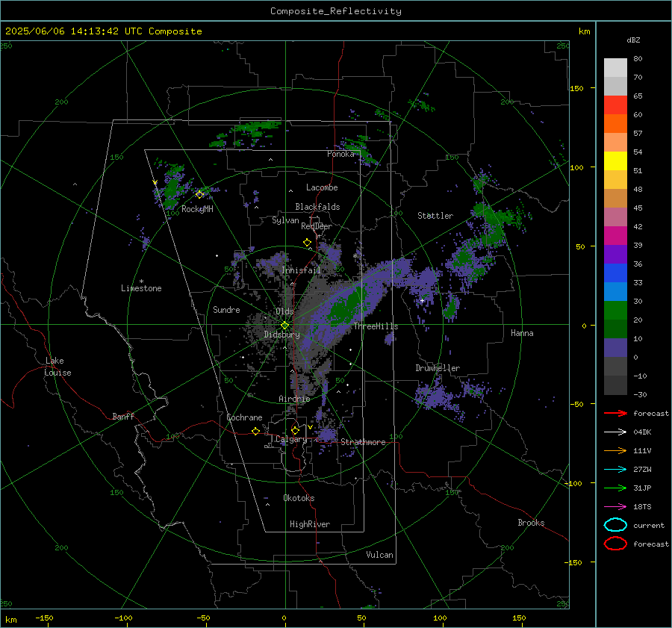Click the Airdrie city label
Viewport: 672px width, 628px height.
click(x=294, y=399)
